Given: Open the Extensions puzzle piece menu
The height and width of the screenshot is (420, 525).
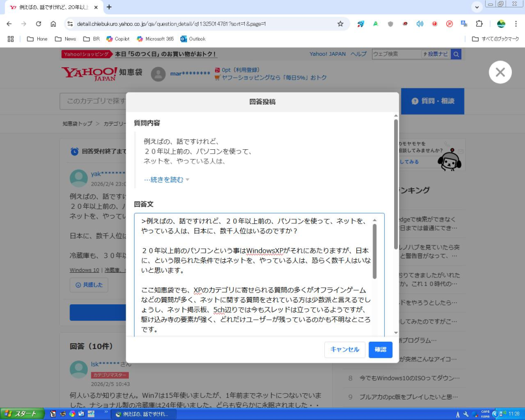Looking at the screenshot, I should pos(479,24).
